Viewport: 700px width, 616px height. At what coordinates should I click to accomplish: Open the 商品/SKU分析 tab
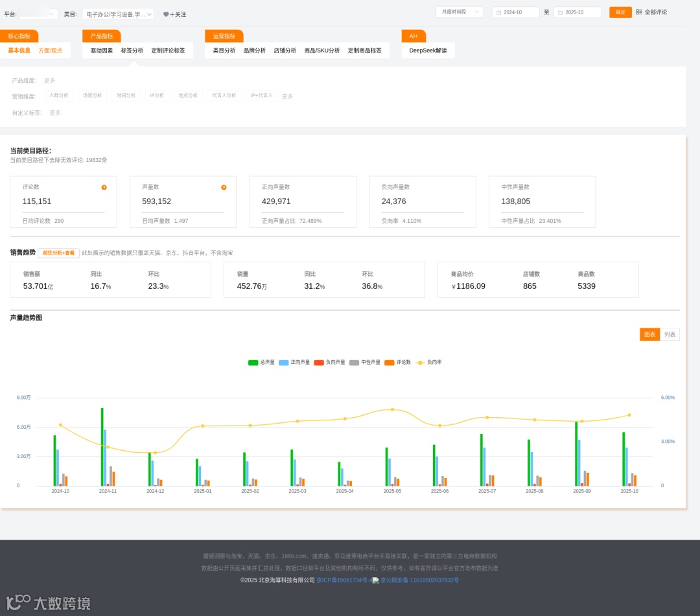click(x=322, y=51)
